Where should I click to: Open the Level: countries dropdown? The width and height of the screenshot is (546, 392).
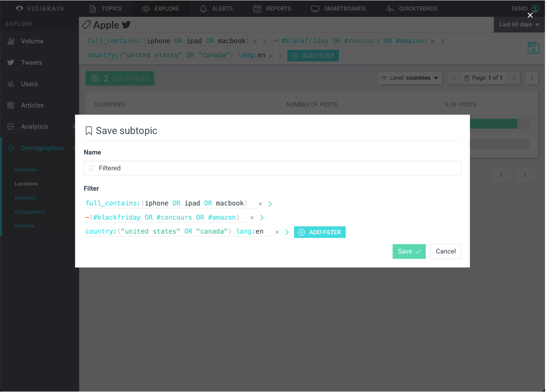[410, 78]
